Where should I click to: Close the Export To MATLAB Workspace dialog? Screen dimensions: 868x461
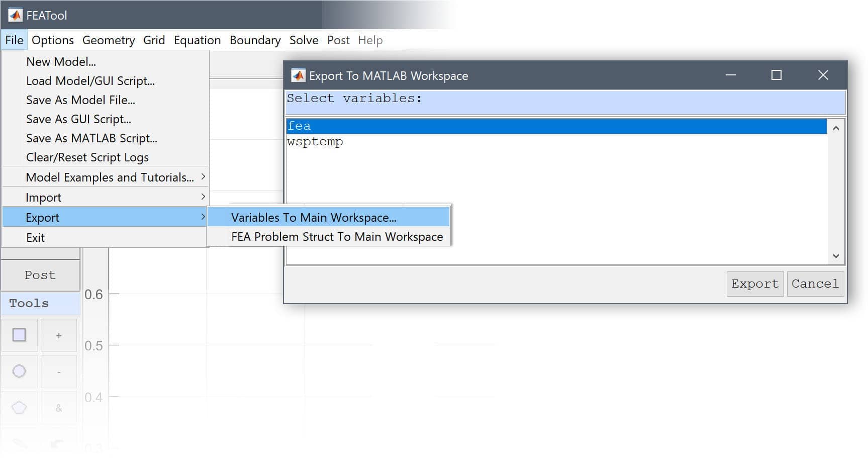(823, 75)
